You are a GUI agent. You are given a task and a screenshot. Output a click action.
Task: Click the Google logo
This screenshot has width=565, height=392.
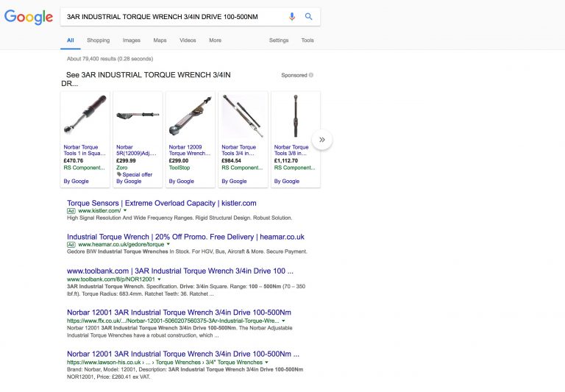coord(29,17)
